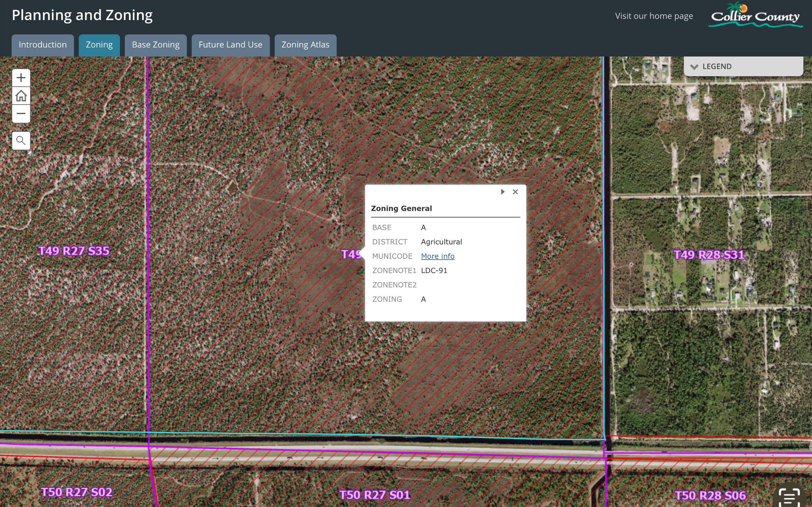Screen dimensions: 812x507
Task: Click the zoom in plus button
Action: pyautogui.click(x=21, y=78)
